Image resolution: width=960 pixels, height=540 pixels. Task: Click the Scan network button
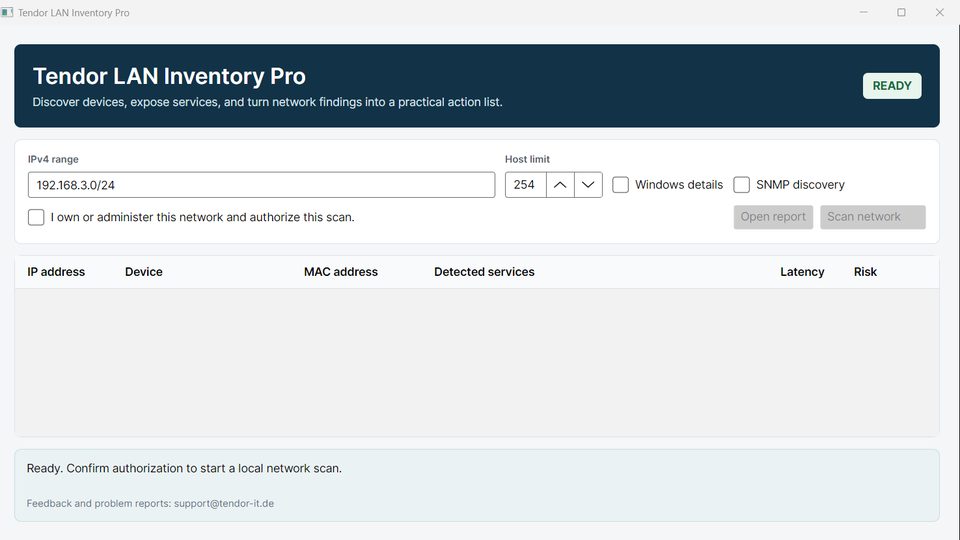pyautogui.click(x=872, y=217)
